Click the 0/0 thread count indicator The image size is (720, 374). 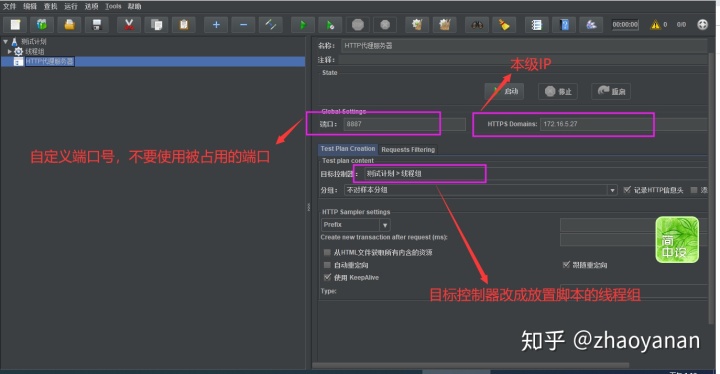coord(681,25)
